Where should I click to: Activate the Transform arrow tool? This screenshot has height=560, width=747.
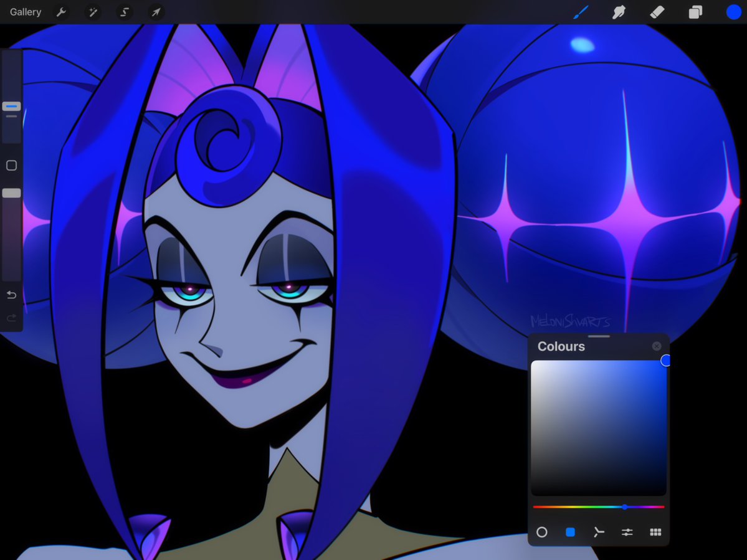click(156, 12)
